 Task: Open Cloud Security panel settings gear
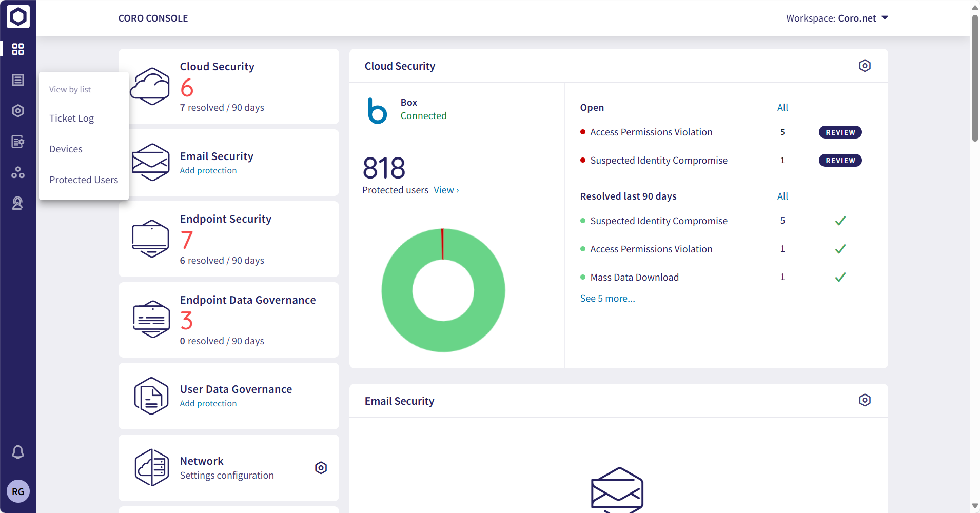pos(865,66)
